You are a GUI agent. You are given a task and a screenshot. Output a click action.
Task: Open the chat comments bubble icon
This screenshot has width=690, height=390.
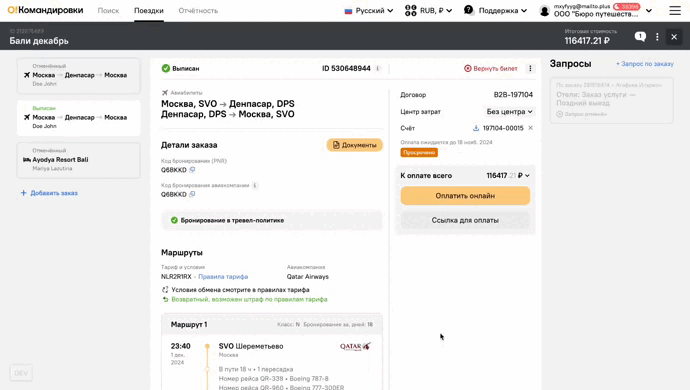pyautogui.click(x=640, y=37)
